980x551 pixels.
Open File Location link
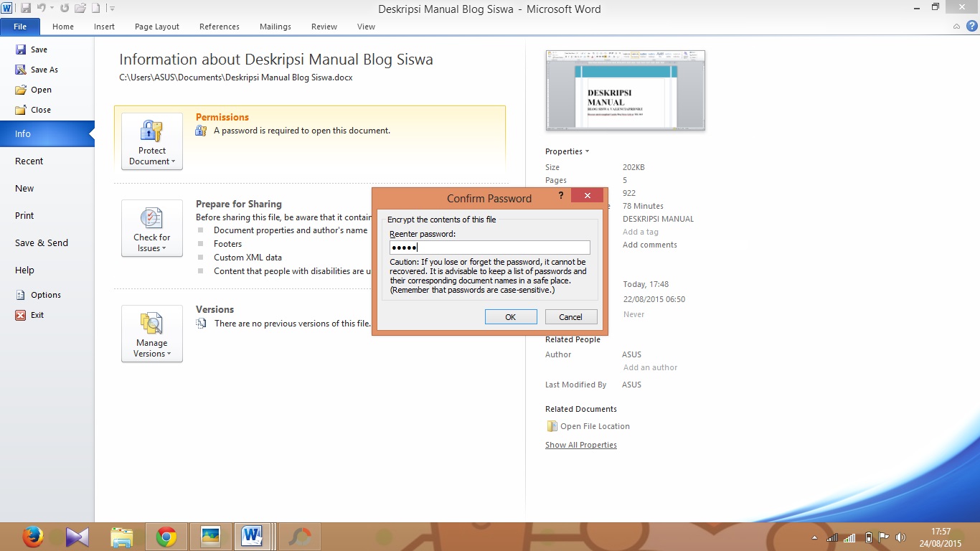[595, 426]
